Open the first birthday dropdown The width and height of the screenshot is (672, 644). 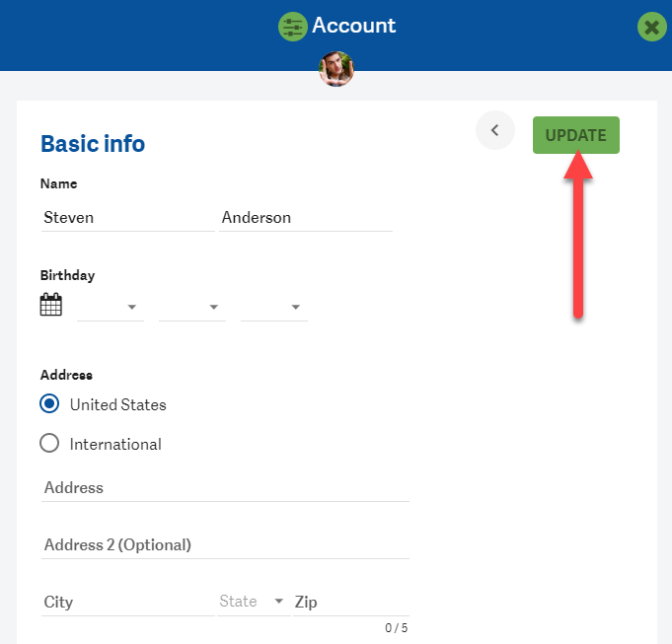pyautogui.click(x=111, y=307)
